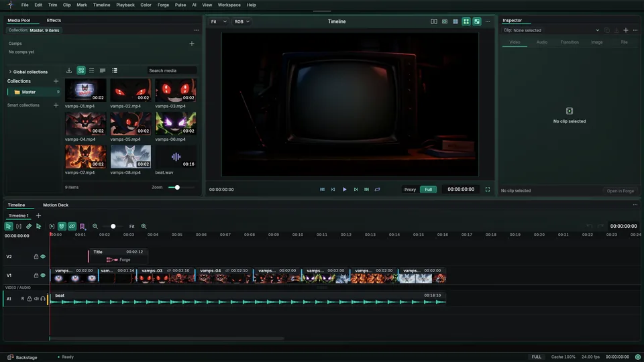Arm record R on track A1
Viewport: 644px width, 362px height.
coord(23,299)
